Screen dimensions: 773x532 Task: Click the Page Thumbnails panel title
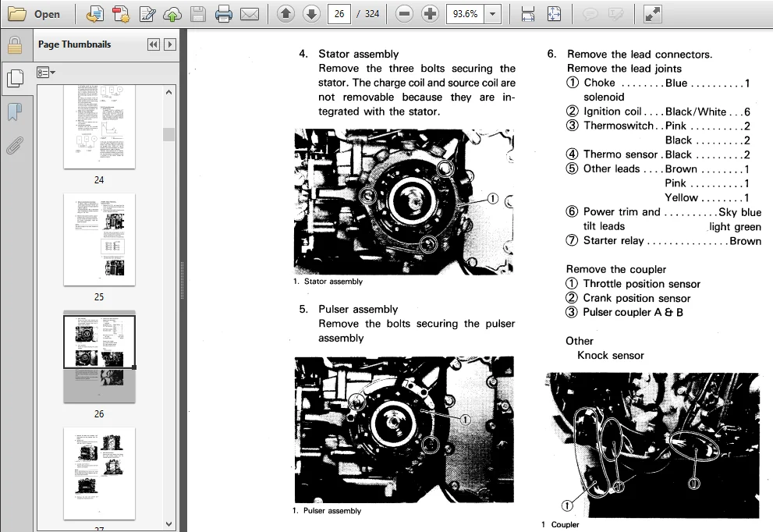click(x=74, y=44)
